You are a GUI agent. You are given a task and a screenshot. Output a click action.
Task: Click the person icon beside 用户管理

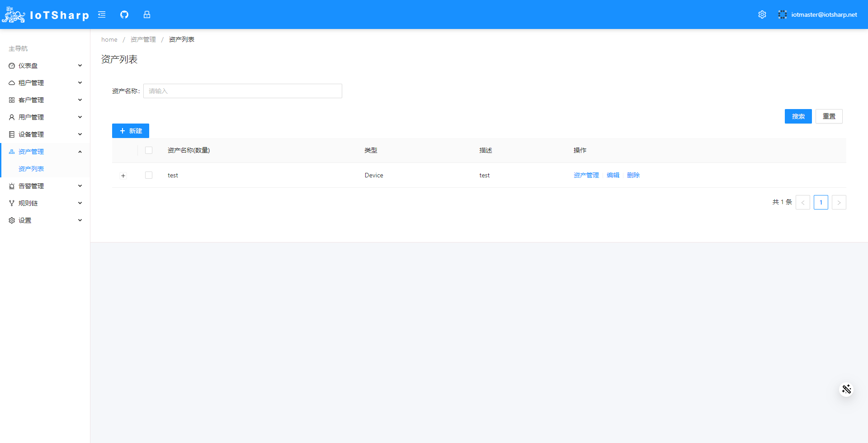pos(12,117)
